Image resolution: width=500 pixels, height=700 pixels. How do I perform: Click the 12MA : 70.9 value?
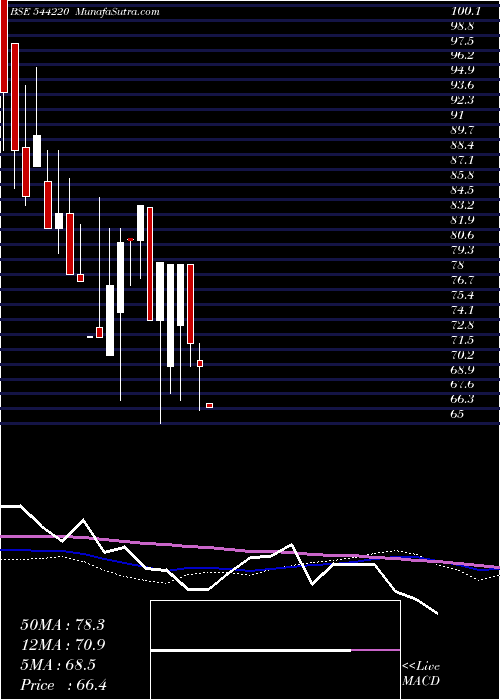click(x=62, y=645)
